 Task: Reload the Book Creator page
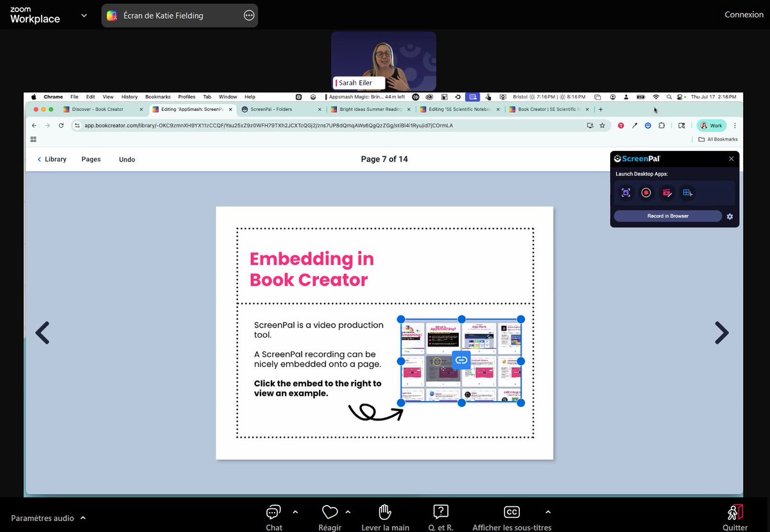coord(62,125)
